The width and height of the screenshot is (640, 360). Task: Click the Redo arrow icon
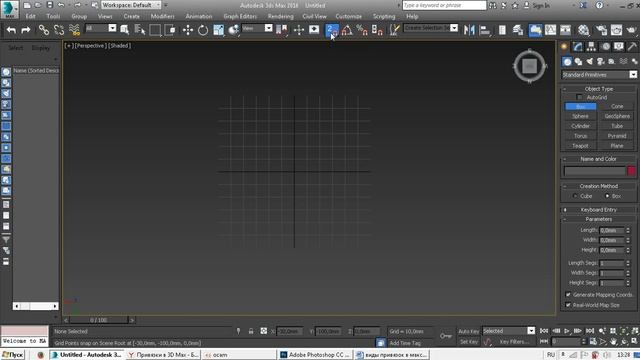click(26, 30)
